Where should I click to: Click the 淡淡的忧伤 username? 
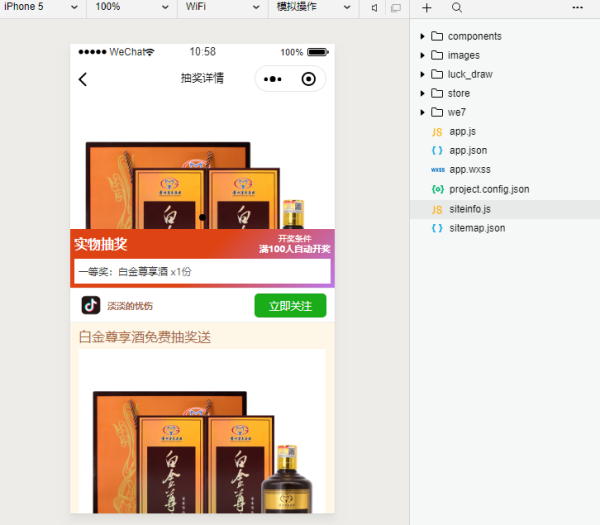click(130, 306)
